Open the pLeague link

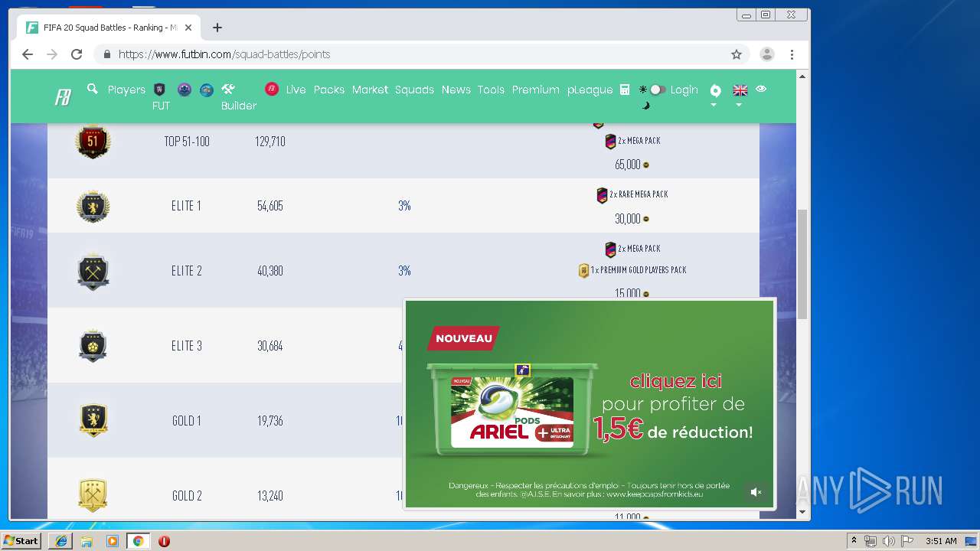tap(590, 90)
